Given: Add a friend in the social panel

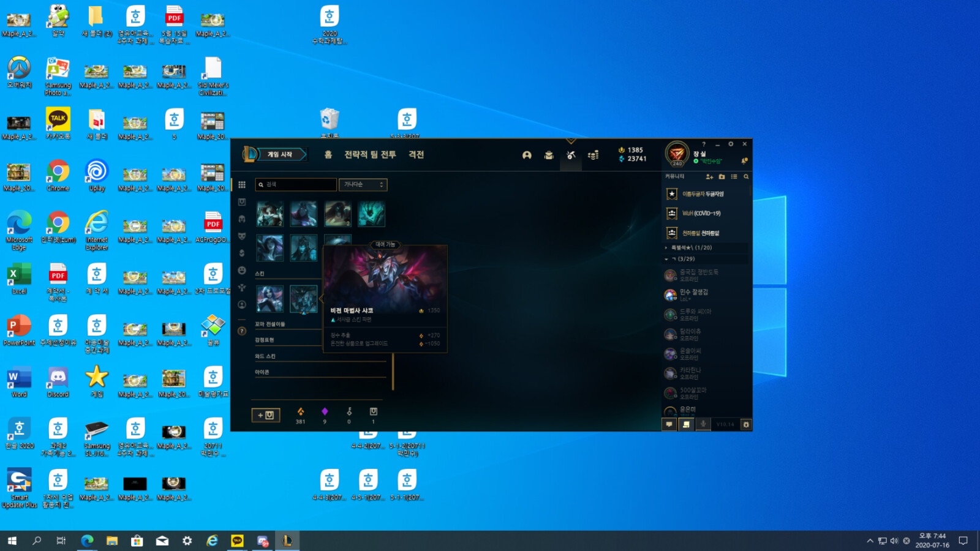Looking at the screenshot, I should (x=709, y=177).
